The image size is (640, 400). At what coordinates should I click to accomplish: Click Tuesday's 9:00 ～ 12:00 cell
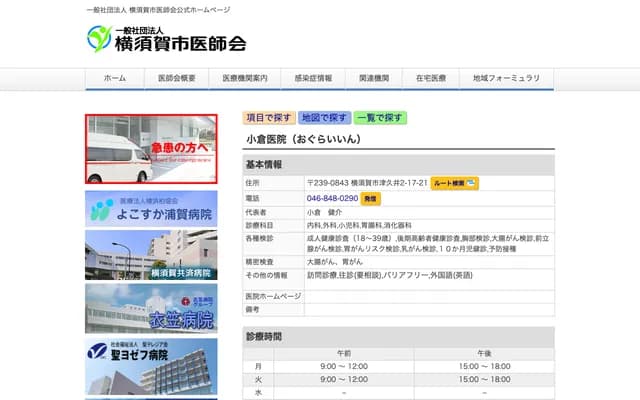point(344,380)
